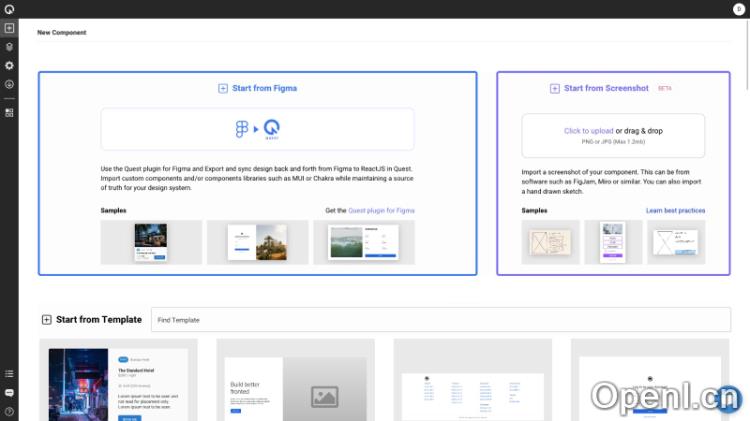Open the components grid icon in sidebar
Image resolution: width=750 pixels, height=421 pixels.
pos(9,113)
